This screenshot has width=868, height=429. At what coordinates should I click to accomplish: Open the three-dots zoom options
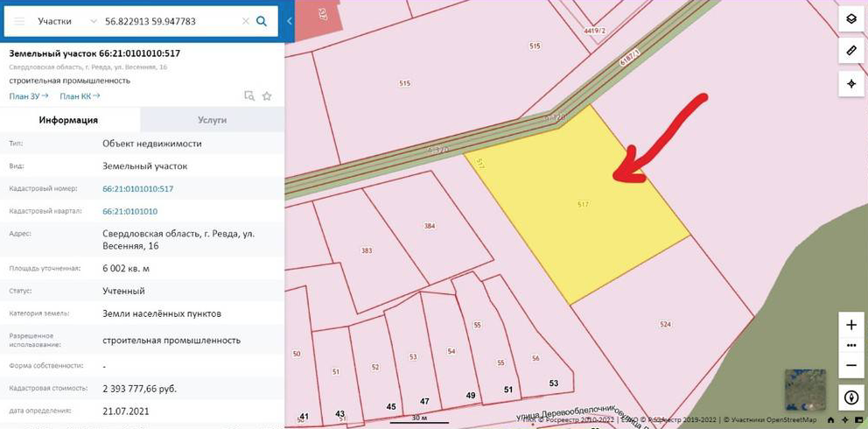[851, 346]
